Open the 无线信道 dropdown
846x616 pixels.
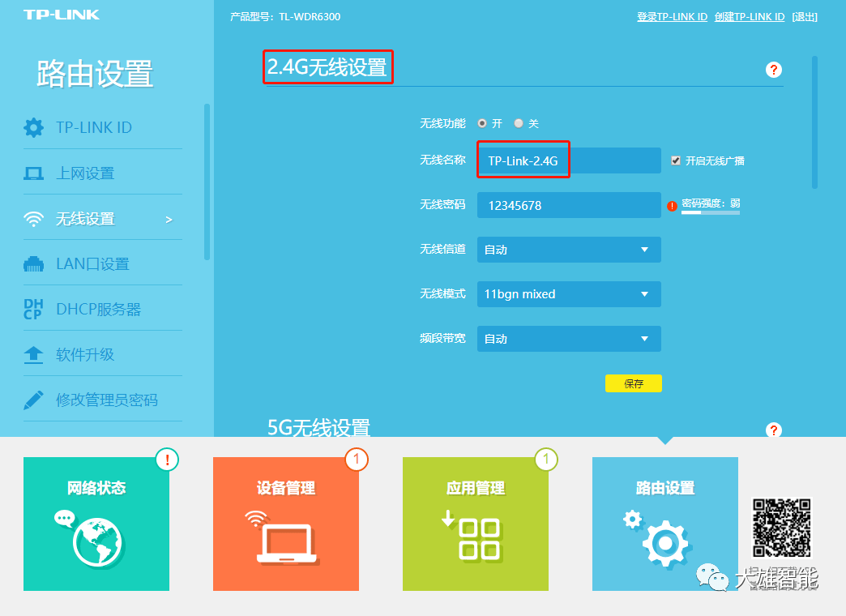pyautogui.click(x=568, y=250)
